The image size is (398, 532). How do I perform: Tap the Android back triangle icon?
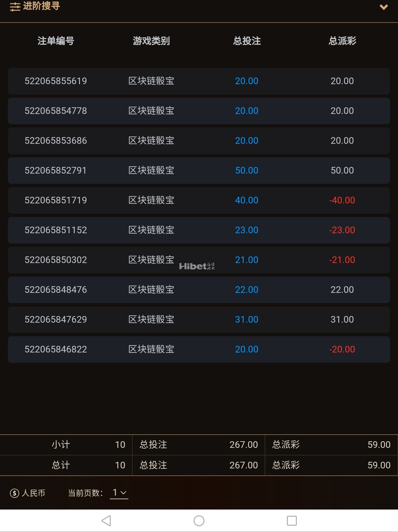[x=106, y=521]
